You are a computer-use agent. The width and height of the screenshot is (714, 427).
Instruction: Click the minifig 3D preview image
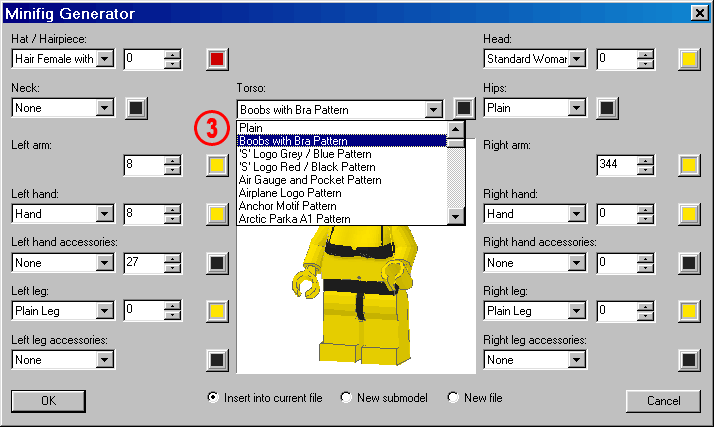click(356, 300)
